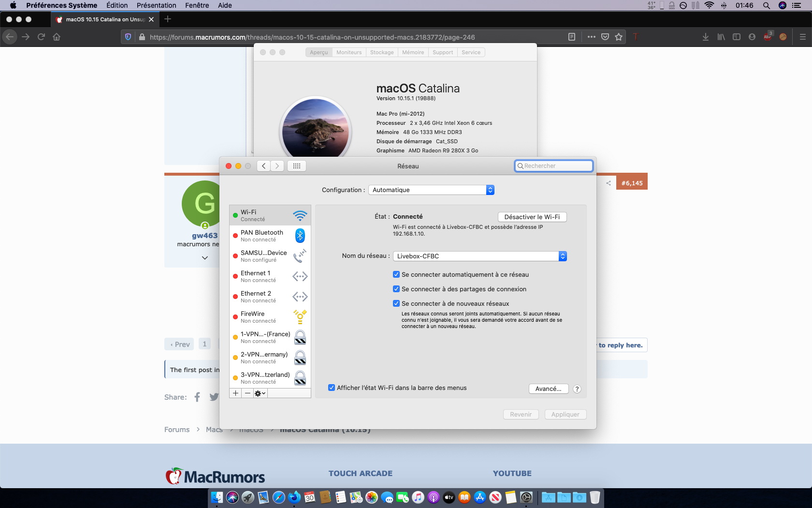Open the TOUCH ARCADE footer link
812x508 pixels.
361,474
